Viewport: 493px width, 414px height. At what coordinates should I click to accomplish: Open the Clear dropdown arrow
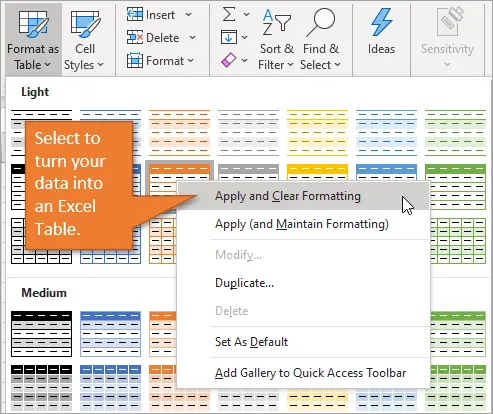pyautogui.click(x=244, y=60)
